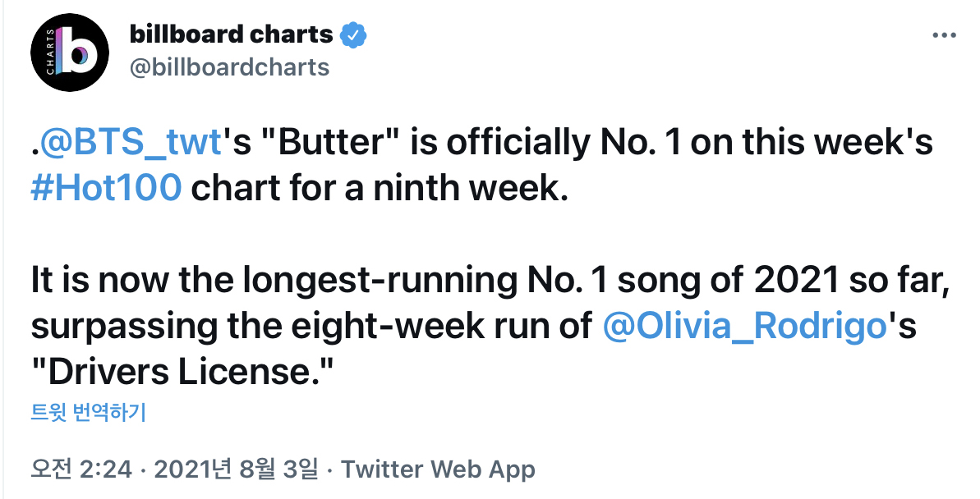Screen dimensions: 980x499
Task: Open the billboard charts profile avatar
Action: click(70, 53)
